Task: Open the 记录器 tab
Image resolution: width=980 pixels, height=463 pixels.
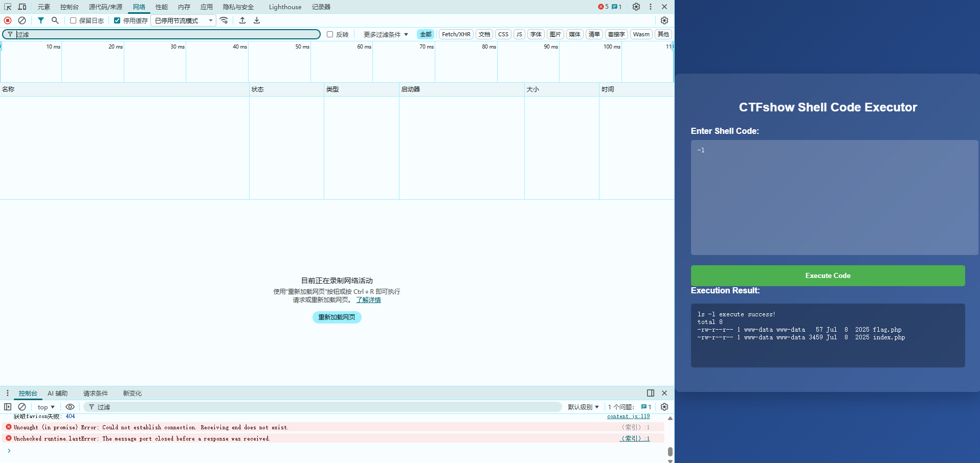Action: click(x=321, y=7)
